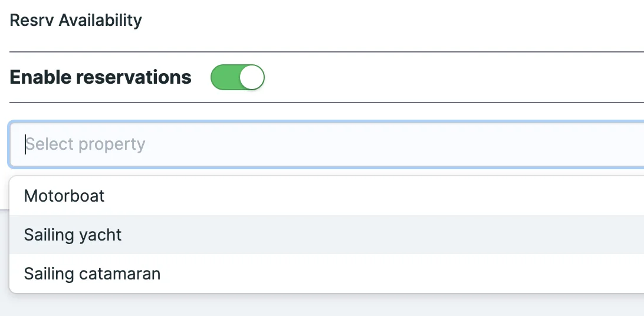Image resolution: width=644 pixels, height=316 pixels.
Task: Focus the Select property search field
Action: click(x=324, y=144)
